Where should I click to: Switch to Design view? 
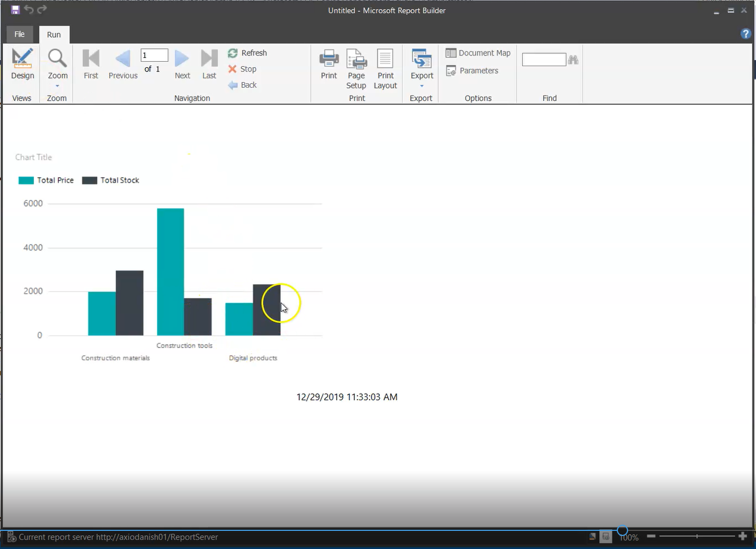(23, 64)
